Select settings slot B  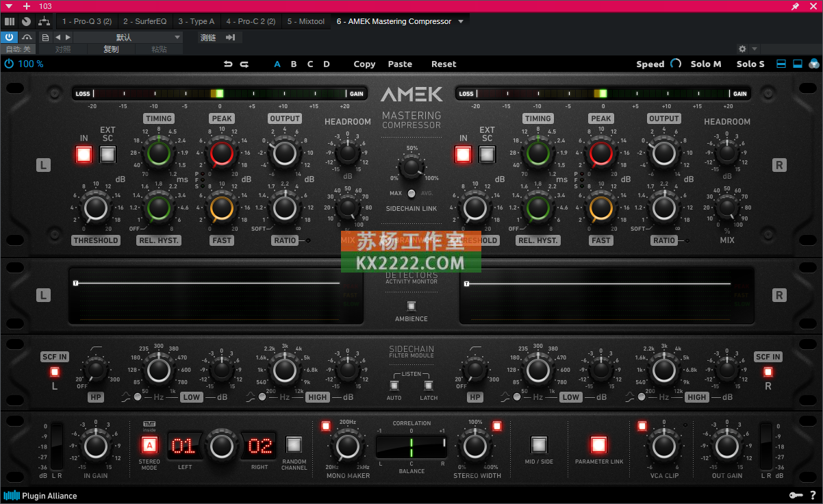294,64
